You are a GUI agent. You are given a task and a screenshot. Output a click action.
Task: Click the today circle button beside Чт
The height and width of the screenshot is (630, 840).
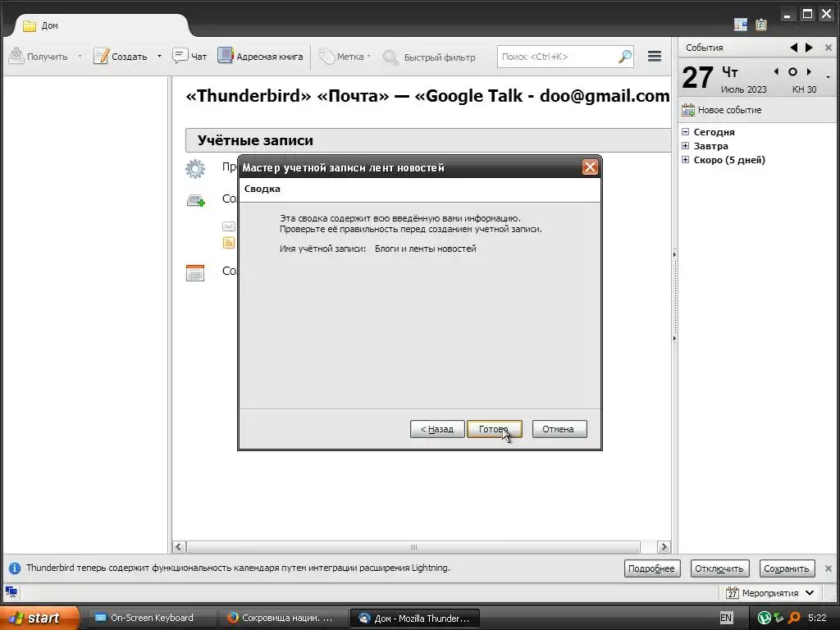coord(792,71)
